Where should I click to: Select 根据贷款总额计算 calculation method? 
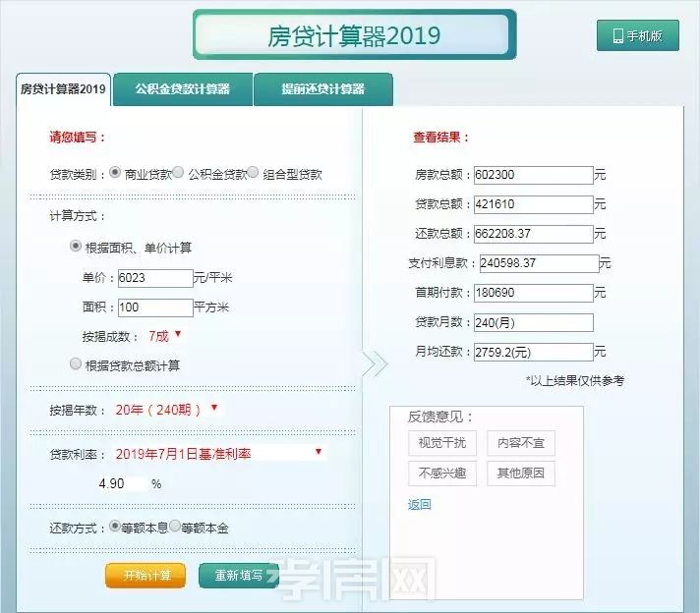[76, 363]
